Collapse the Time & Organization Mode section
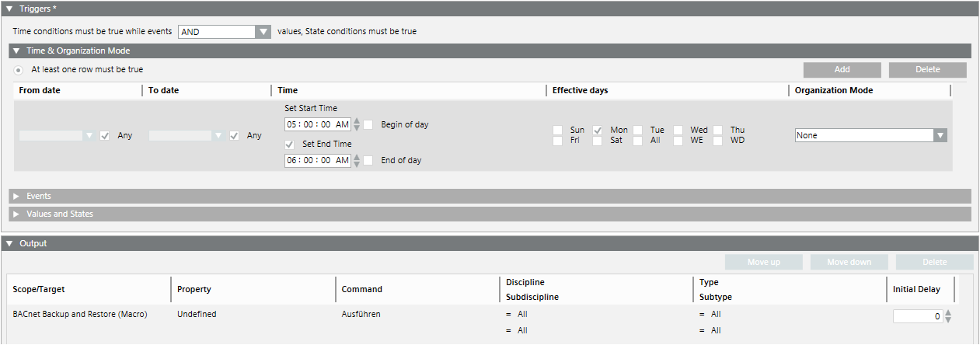980x345 pixels. [x=16, y=51]
